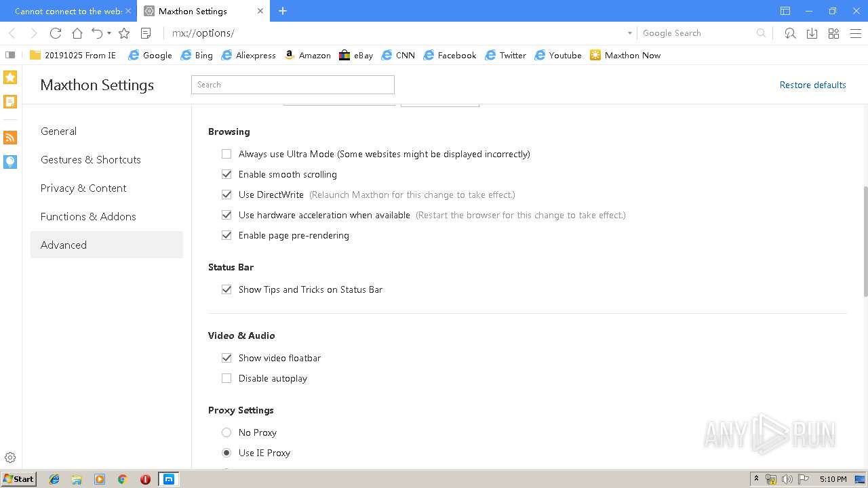Screen dimensions: 868x488
Task: Open the Aliexpress bookmark
Action: click(x=248, y=55)
